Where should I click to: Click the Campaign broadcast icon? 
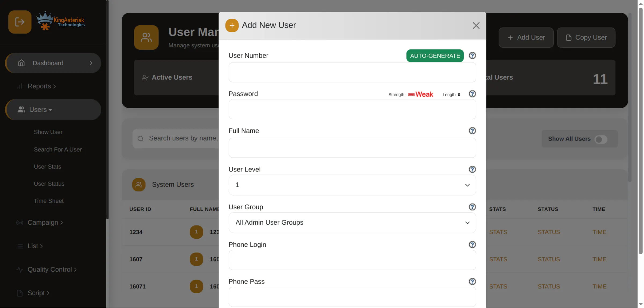20,223
